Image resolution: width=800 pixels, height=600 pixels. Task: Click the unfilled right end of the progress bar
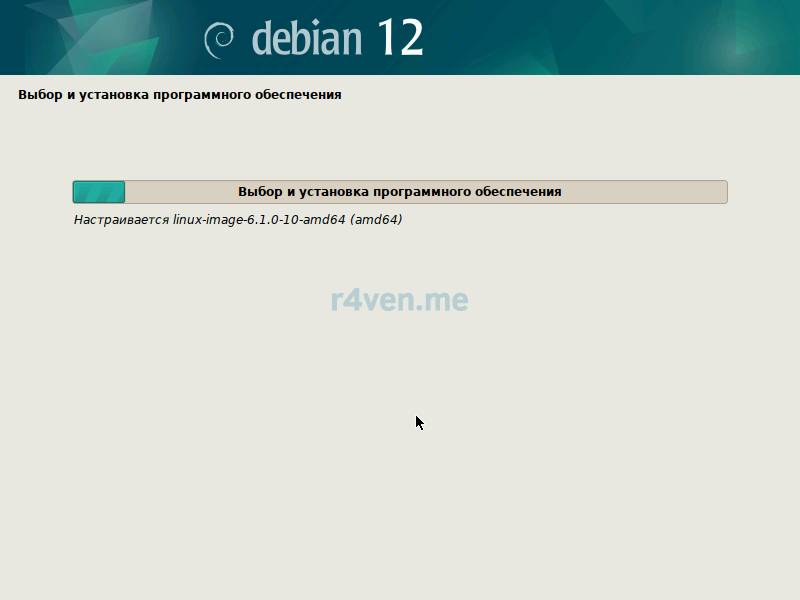[700, 192]
